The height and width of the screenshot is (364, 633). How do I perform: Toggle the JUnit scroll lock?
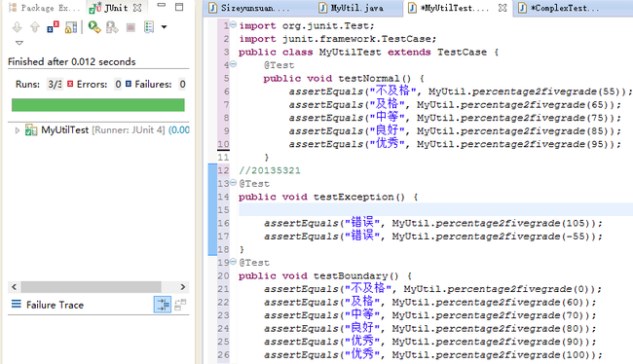tap(71, 27)
